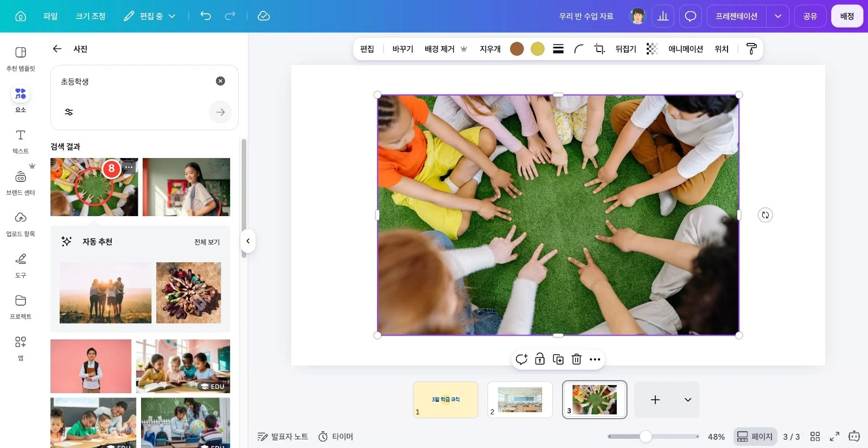This screenshot has width=868, height=448.
Task: Click the transparency checkerboard icon
Action: 652,49
